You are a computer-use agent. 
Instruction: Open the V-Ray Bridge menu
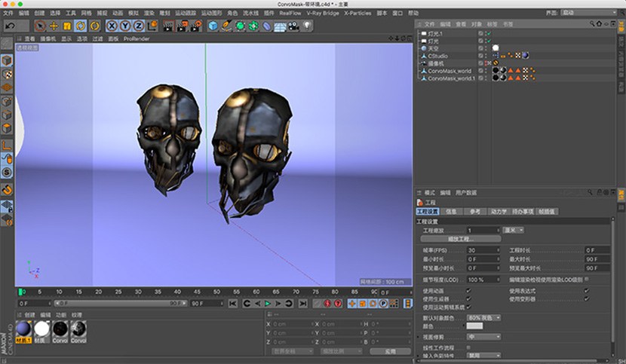click(x=323, y=13)
